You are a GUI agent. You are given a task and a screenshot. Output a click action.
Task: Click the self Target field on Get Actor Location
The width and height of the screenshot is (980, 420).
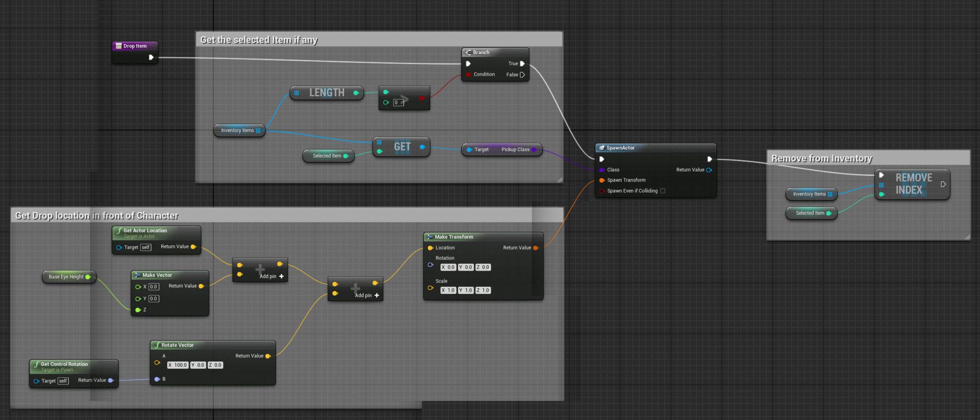(x=146, y=247)
